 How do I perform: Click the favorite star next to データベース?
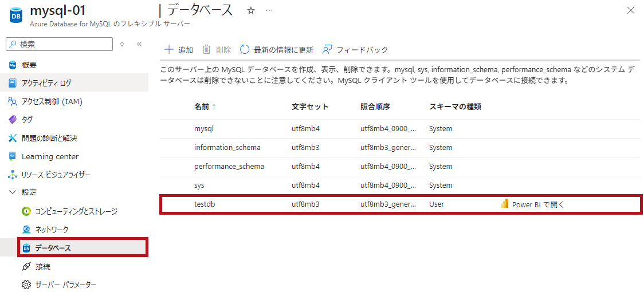click(x=250, y=10)
